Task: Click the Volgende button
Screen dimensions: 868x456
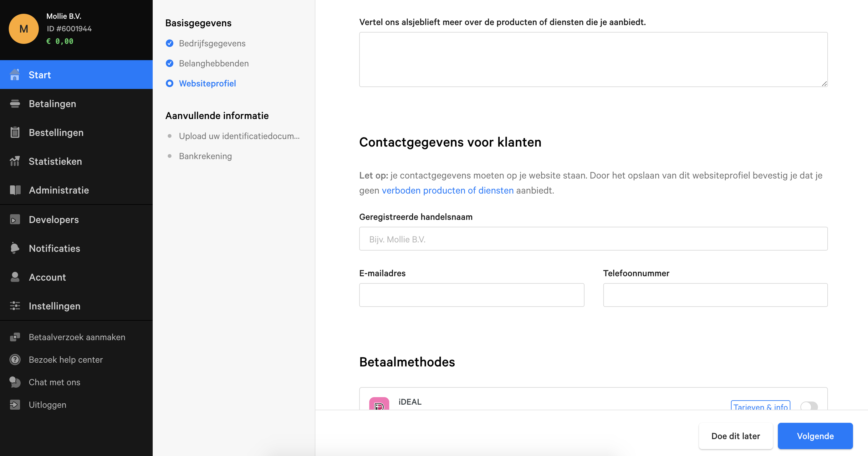Action: click(x=815, y=436)
